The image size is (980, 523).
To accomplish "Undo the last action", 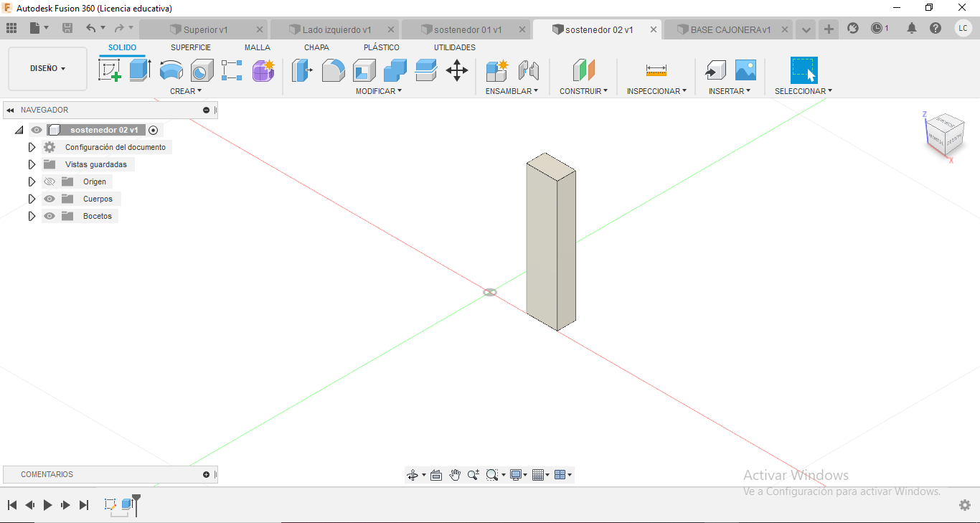I will (x=91, y=28).
